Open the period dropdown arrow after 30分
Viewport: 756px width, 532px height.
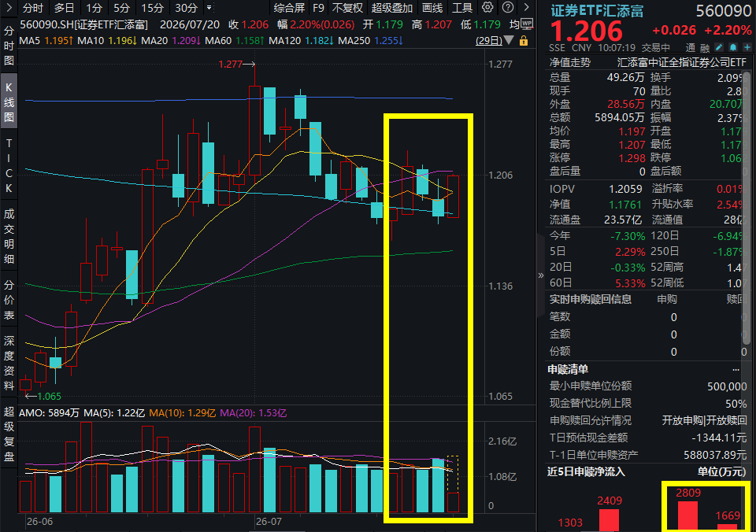[209, 8]
